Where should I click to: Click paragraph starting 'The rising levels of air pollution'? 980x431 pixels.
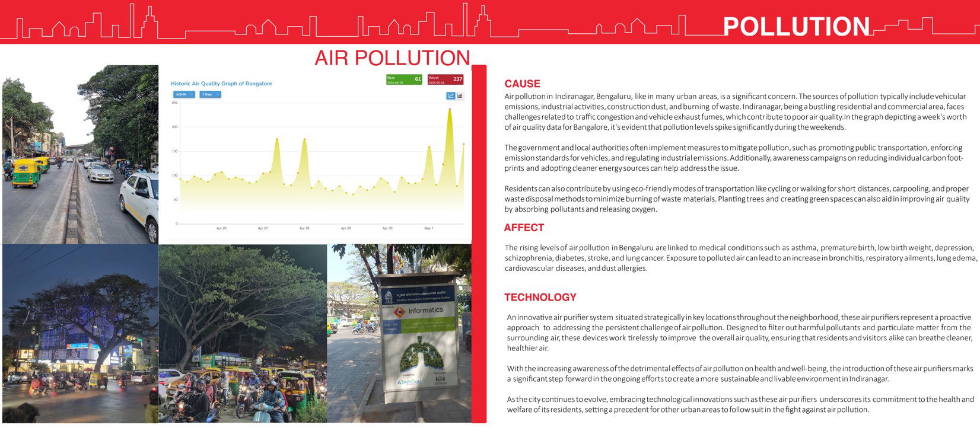pyautogui.click(x=742, y=258)
